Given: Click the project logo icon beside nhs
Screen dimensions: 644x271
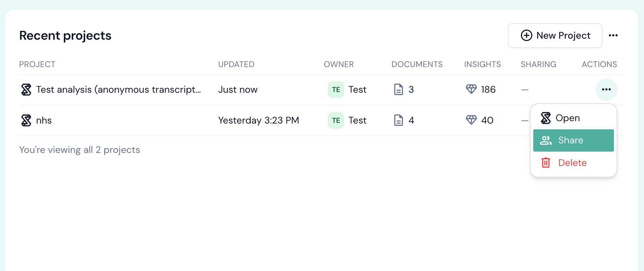Looking at the screenshot, I should click(26, 120).
